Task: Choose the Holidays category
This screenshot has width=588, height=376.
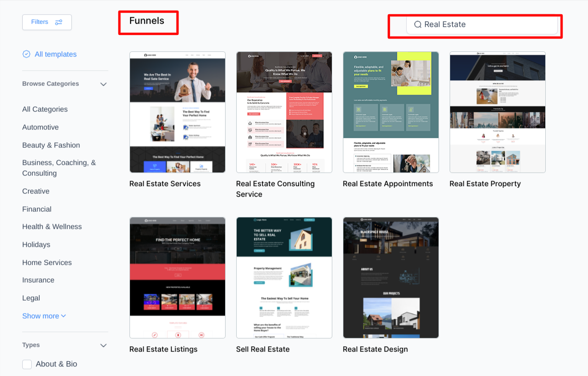Action: 36,245
